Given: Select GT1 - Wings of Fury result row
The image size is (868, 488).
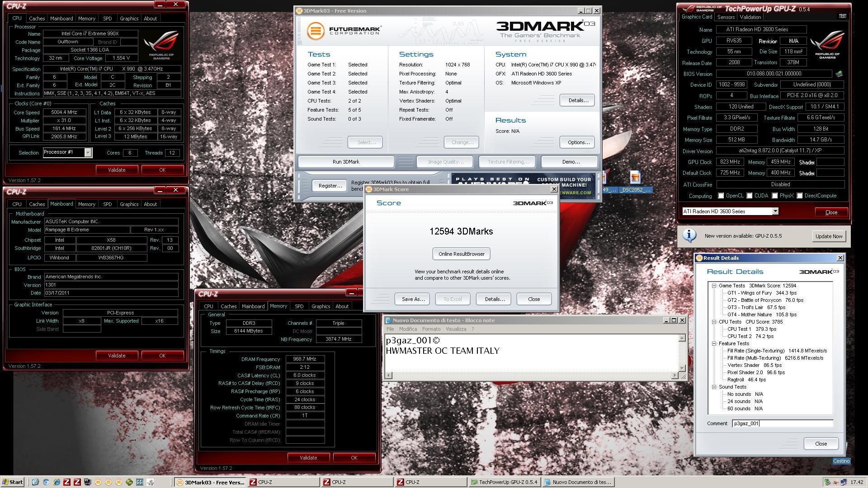Looking at the screenshot, I should click(762, 293).
